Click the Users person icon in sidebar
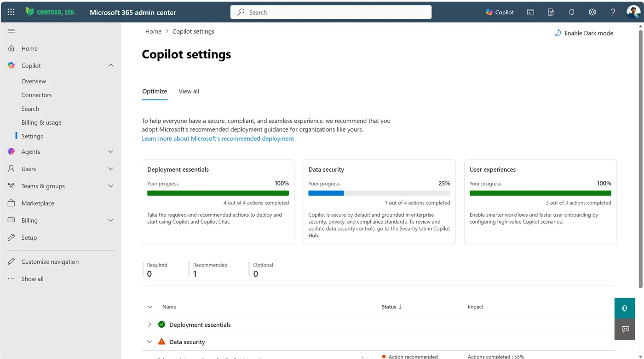The image size is (644, 359). pos(11,169)
